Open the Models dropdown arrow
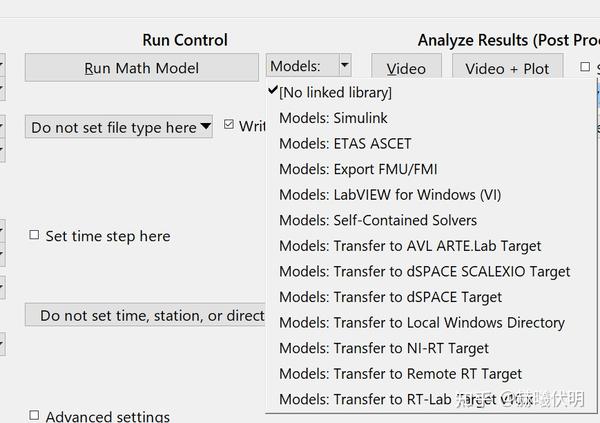Screen dimensions: 600x423 [344, 66]
